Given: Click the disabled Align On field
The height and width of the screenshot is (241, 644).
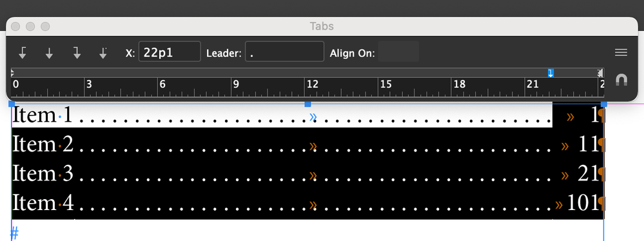Looking at the screenshot, I should point(398,52).
